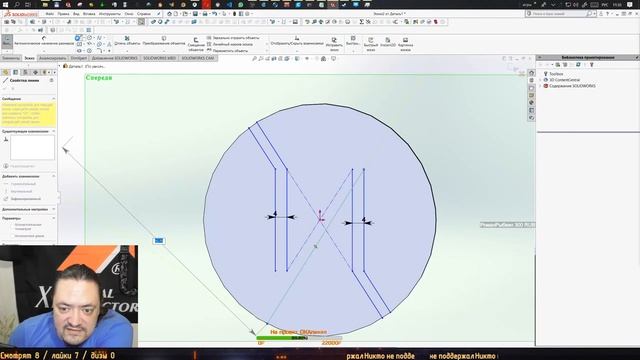Confirm line properties with the green checkmark

(5, 88)
